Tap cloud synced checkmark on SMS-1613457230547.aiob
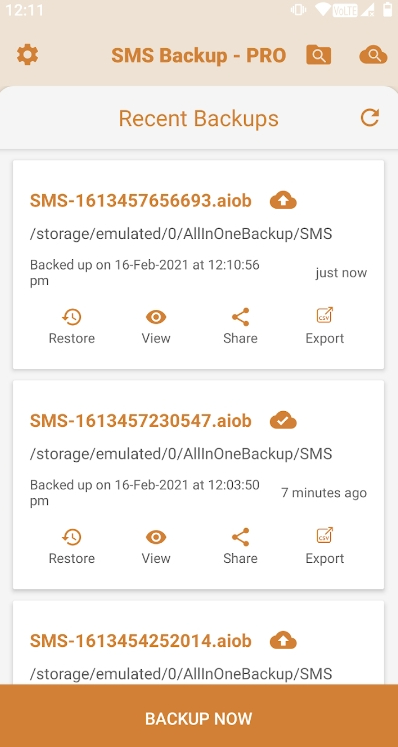This screenshot has width=398, height=747. click(x=283, y=421)
